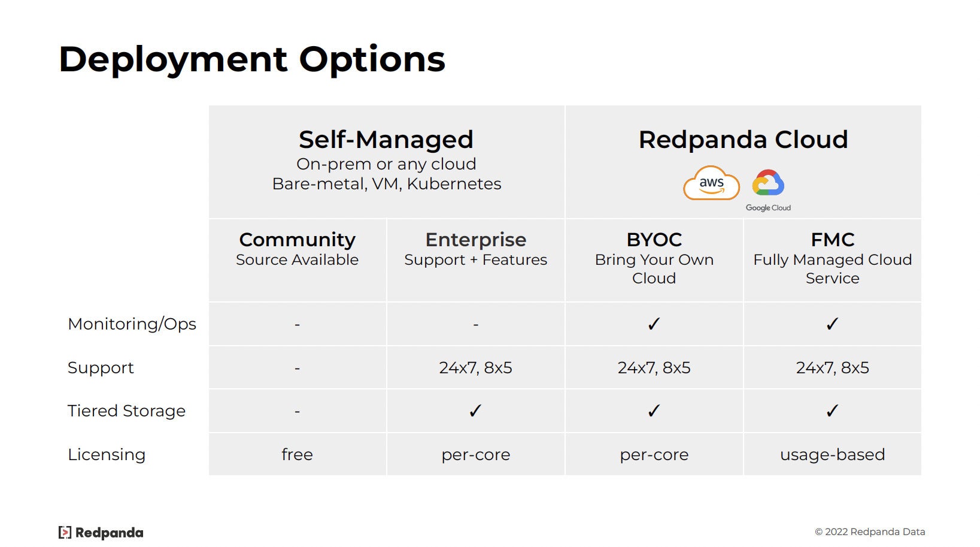Select the Enterprise column heading
The width and height of the screenshot is (980, 547).
click(x=475, y=240)
